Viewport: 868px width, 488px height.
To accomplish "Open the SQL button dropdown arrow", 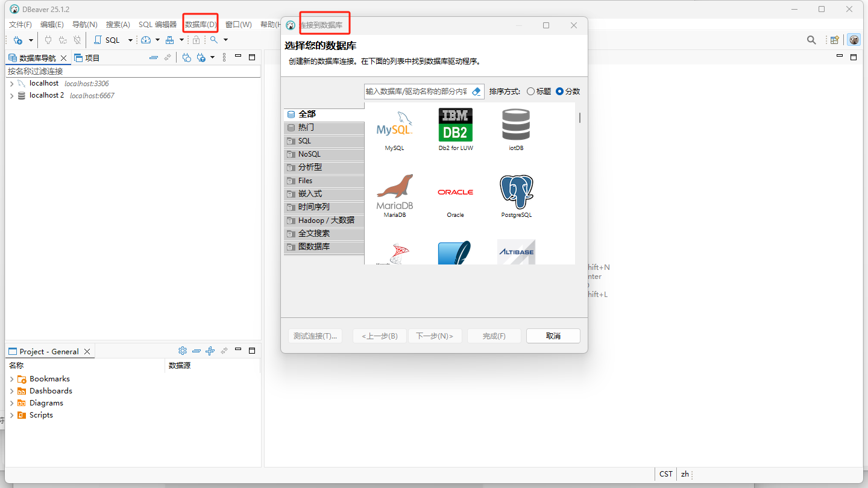I will [130, 40].
